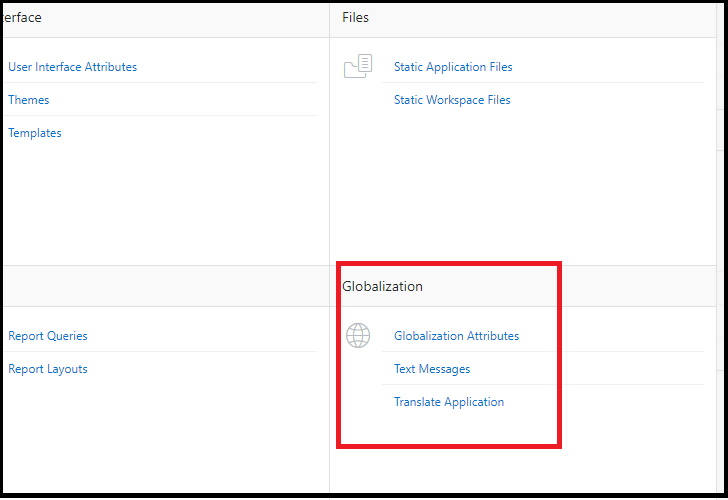Click the Globalization globe icon
Image resolution: width=728 pixels, height=500 pixels.
pos(358,335)
